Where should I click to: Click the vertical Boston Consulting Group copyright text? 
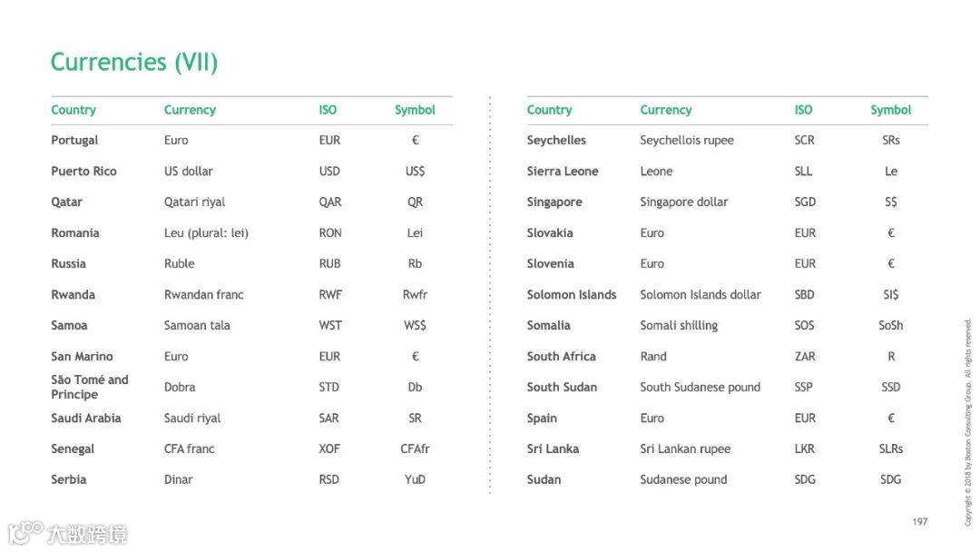968,421
